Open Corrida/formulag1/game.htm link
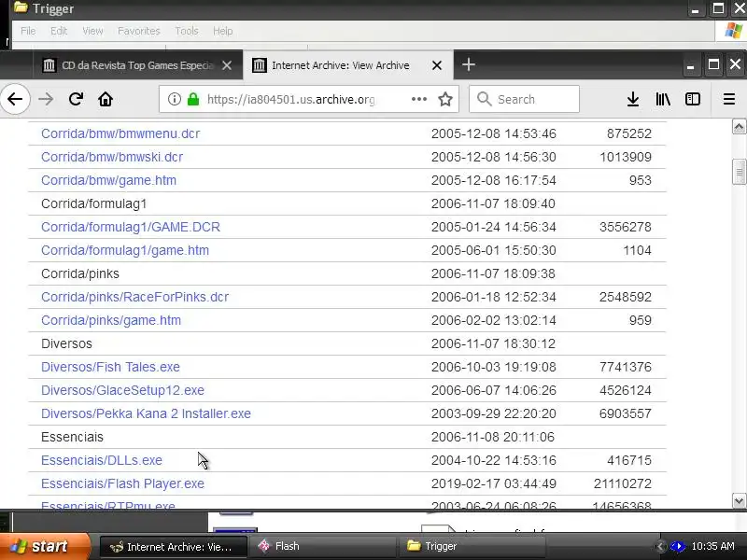 125,250
